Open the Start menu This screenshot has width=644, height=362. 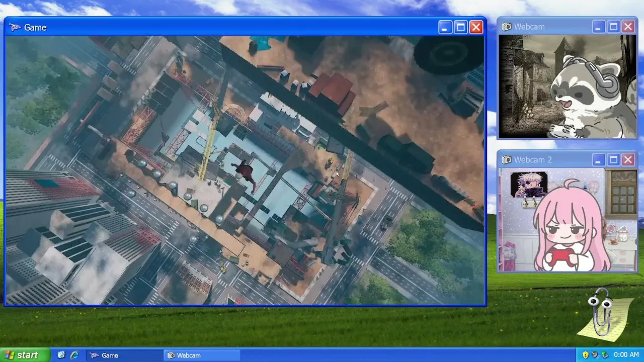(x=25, y=355)
